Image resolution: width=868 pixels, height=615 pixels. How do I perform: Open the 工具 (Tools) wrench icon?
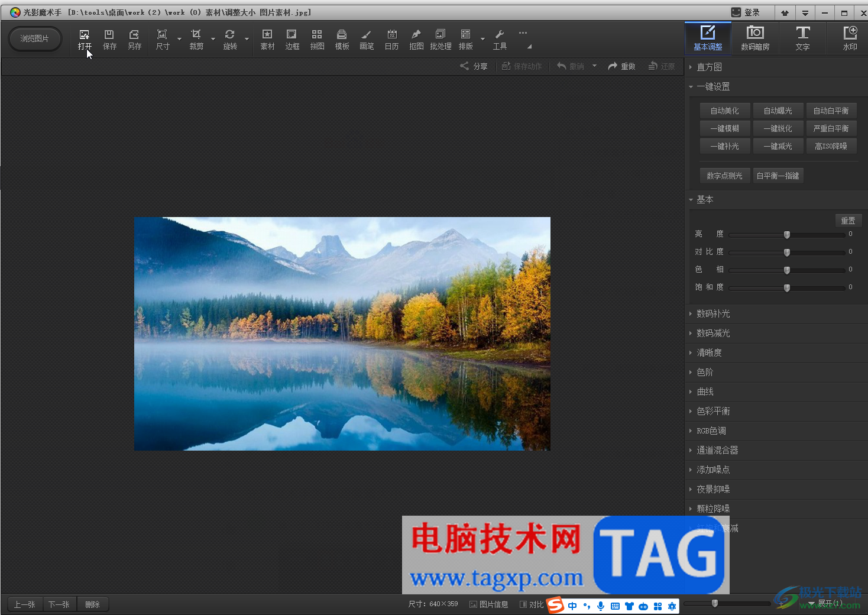[x=500, y=39]
